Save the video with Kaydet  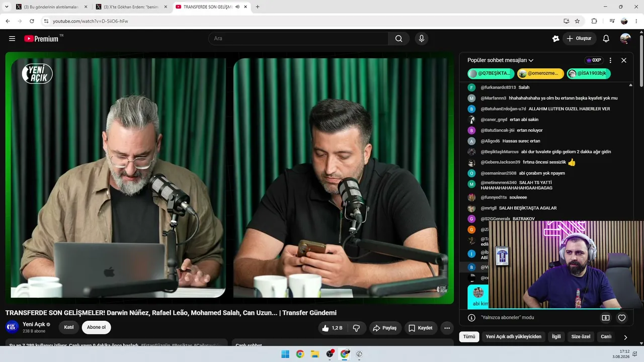(x=421, y=328)
